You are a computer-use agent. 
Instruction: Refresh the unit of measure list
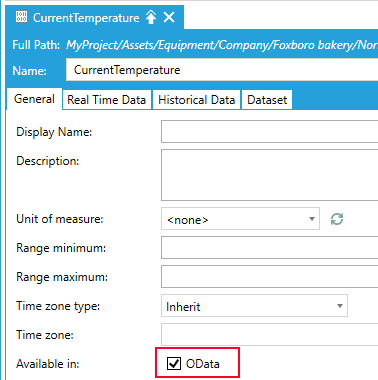point(337,219)
